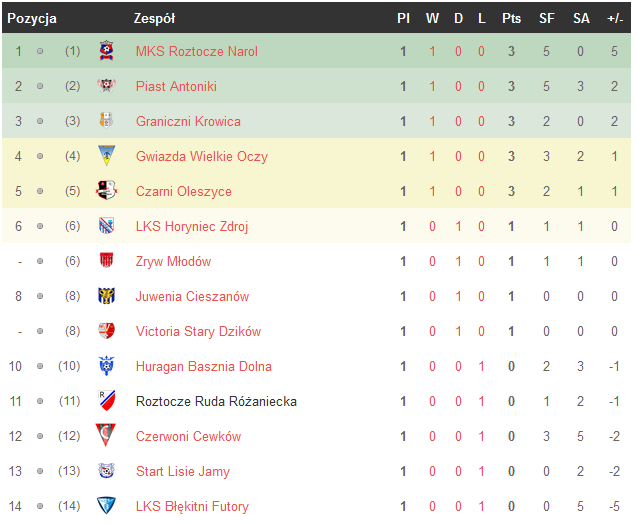Click the Czerwoni Cewków team logo
This screenshot has height=525, width=636.
[106, 437]
